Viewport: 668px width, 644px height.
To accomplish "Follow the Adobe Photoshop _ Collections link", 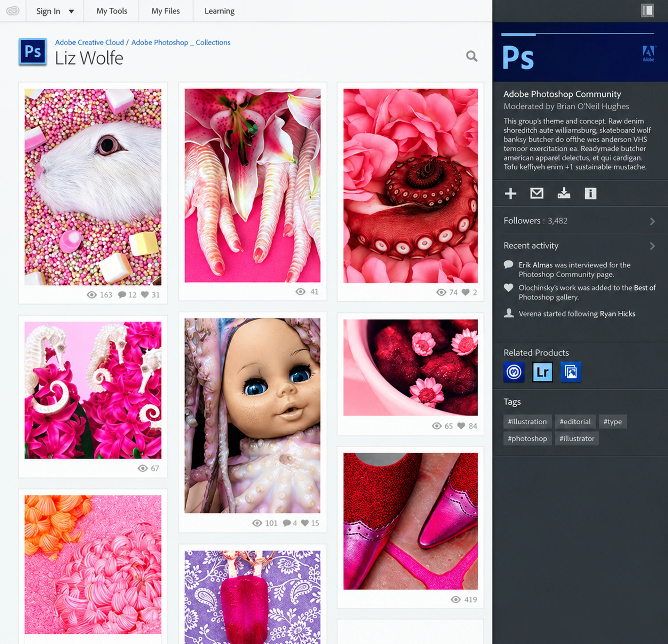I will [x=181, y=42].
